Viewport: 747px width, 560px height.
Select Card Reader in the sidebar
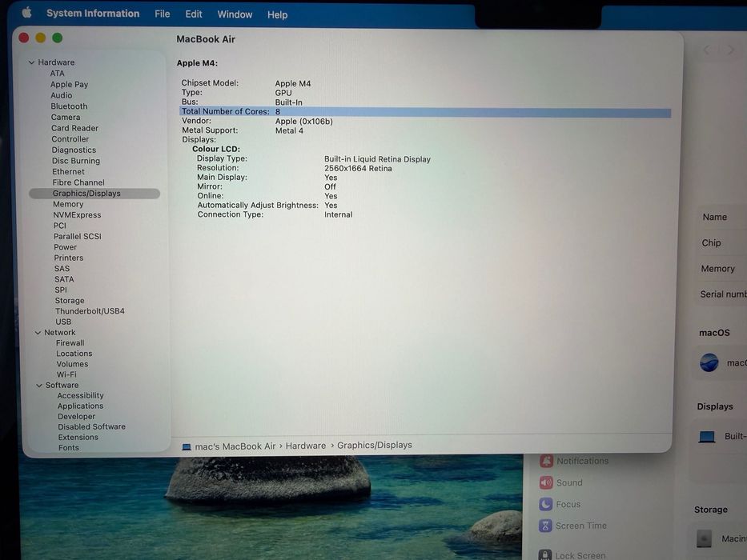(x=74, y=128)
